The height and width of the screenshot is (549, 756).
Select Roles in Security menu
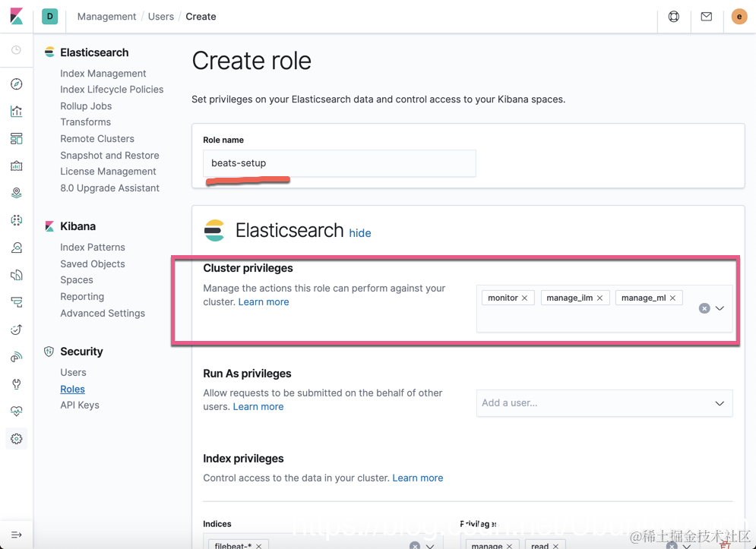(x=72, y=389)
